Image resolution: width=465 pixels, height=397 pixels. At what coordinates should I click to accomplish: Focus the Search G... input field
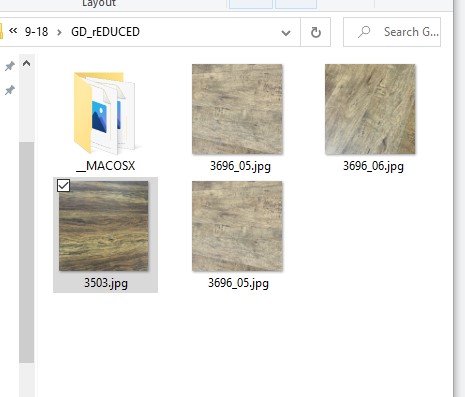tap(392, 32)
